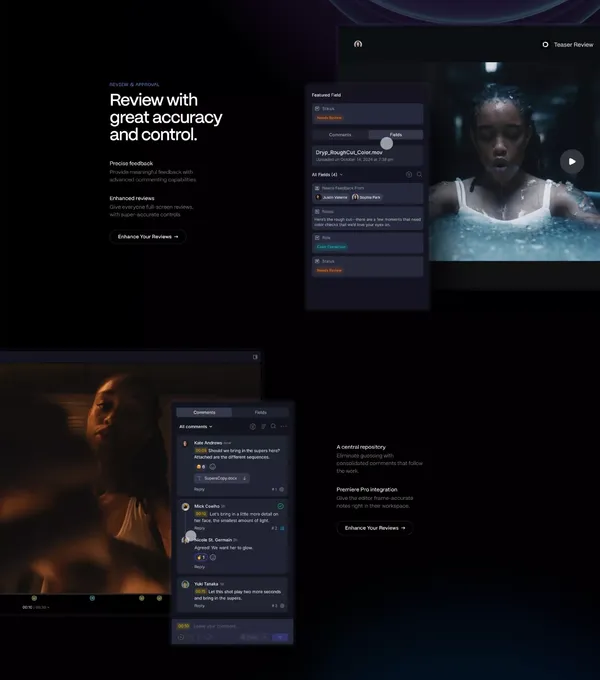The height and width of the screenshot is (680, 600).
Task: Click the Role field icon
Action: pos(317,238)
